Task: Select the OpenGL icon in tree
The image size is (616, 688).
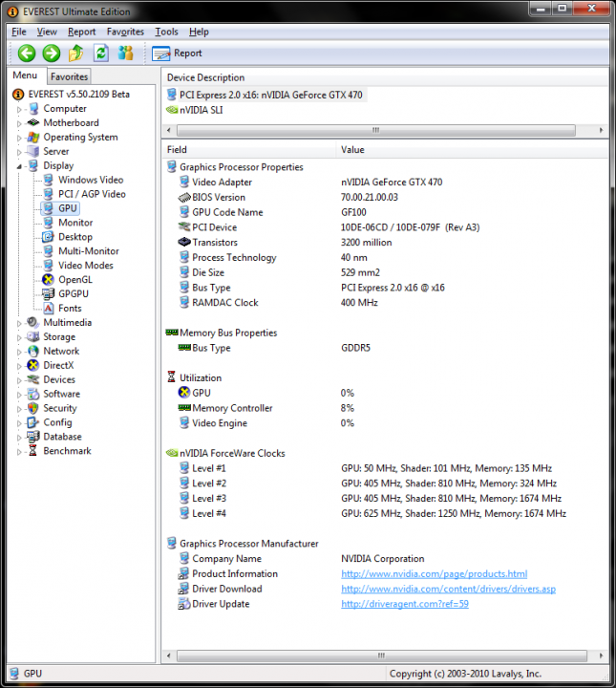Action: click(x=48, y=279)
